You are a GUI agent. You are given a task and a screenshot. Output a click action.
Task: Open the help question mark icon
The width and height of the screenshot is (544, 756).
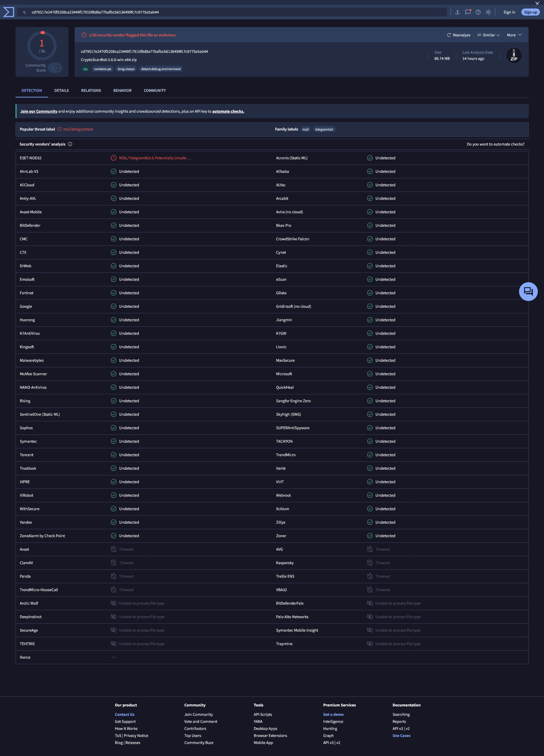point(478,12)
